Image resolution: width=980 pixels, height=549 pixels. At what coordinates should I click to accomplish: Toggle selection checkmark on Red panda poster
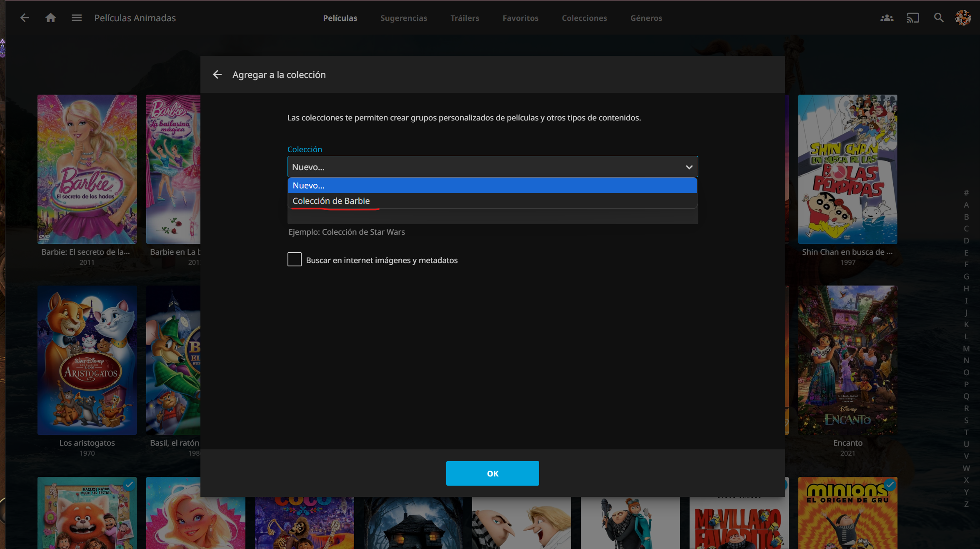pyautogui.click(x=129, y=485)
